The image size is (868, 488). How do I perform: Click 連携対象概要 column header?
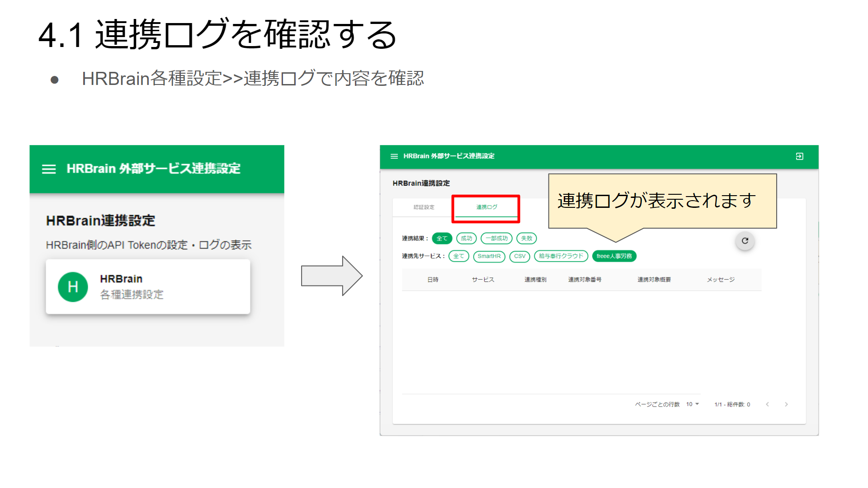654,280
